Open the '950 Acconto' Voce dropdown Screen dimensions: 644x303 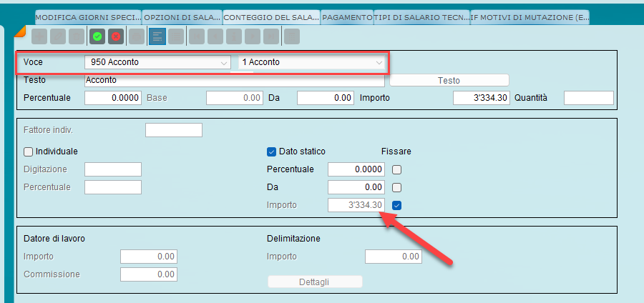[157, 62]
